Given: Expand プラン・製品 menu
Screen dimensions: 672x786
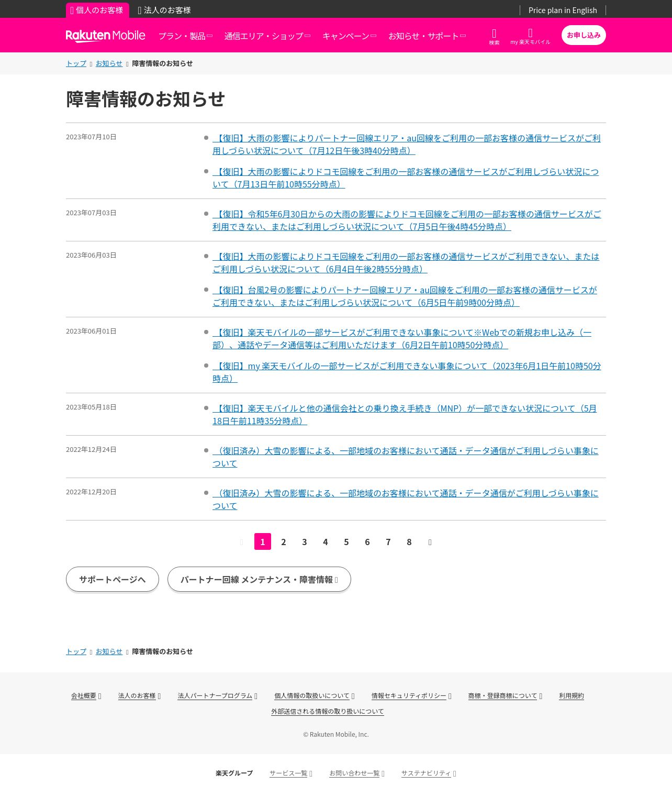Looking at the screenshot, I should tap(185, 36).
